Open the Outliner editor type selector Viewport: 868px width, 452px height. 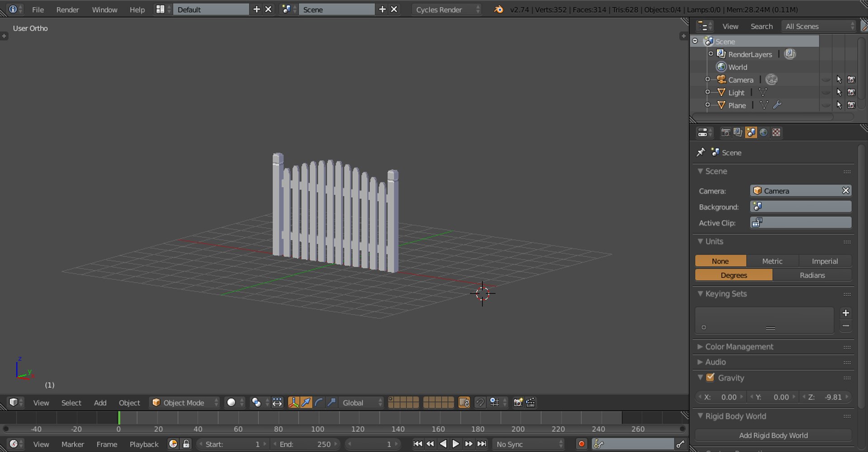(705, 26)
